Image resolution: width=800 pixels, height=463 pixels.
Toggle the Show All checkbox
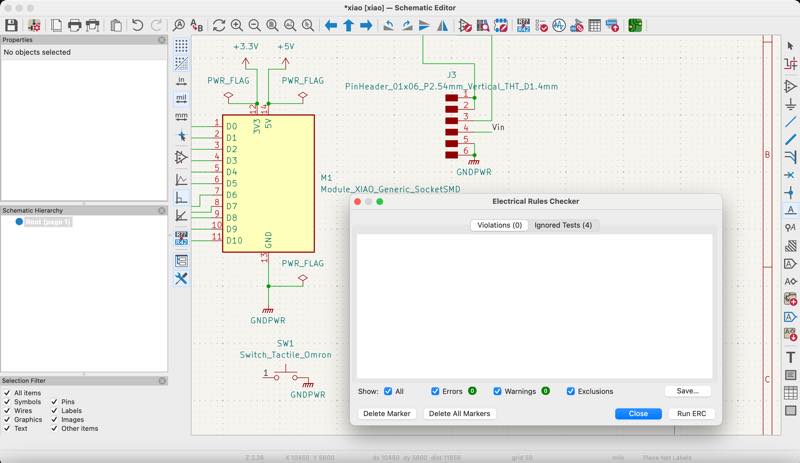click(x=388, y=392)
